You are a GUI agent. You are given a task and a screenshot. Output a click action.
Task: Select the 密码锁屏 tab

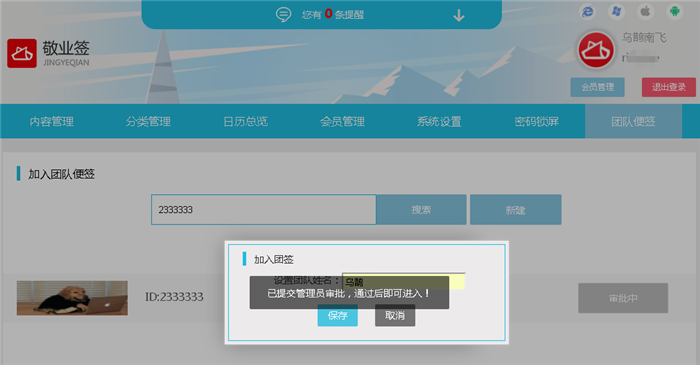tap(536, 121)
